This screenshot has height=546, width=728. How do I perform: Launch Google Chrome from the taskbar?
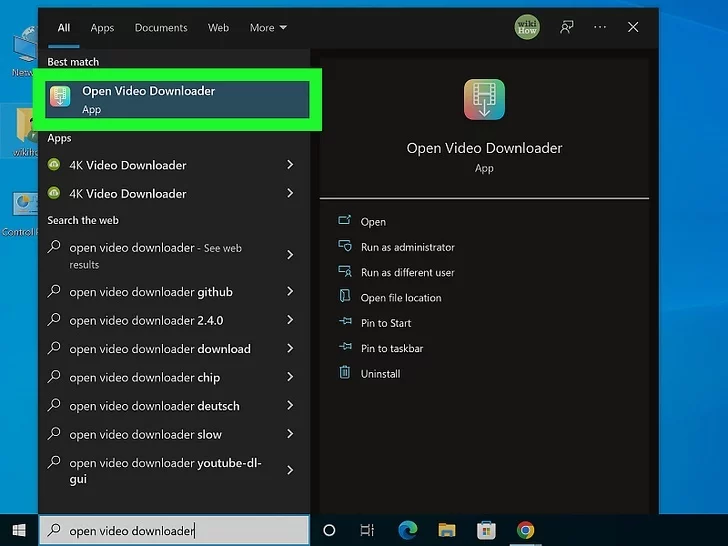click(526, 530)
